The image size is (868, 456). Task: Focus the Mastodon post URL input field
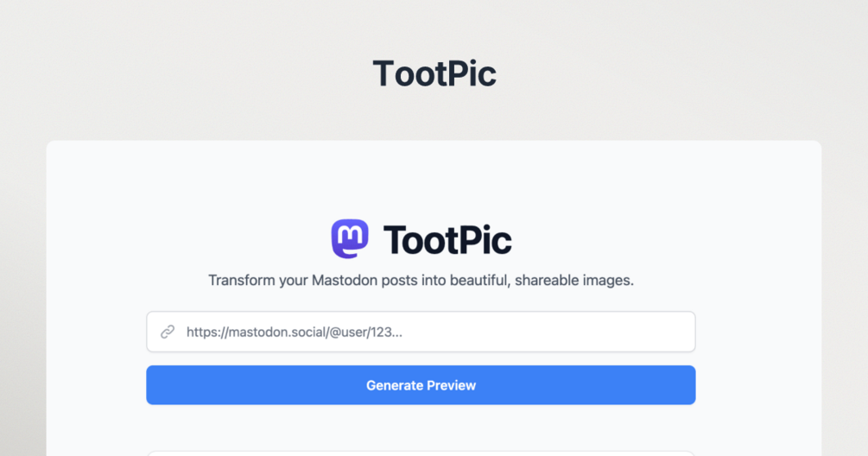[421, 332]
